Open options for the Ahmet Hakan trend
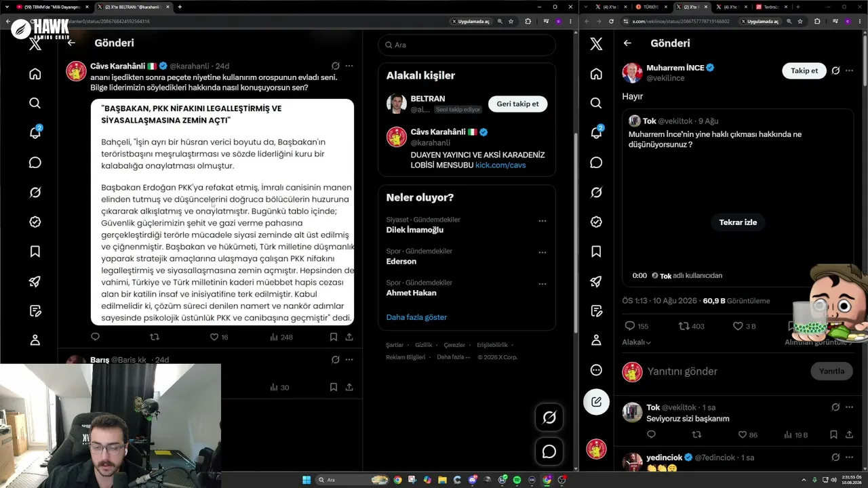Screen dimensions: 868x488 [542, 284]
